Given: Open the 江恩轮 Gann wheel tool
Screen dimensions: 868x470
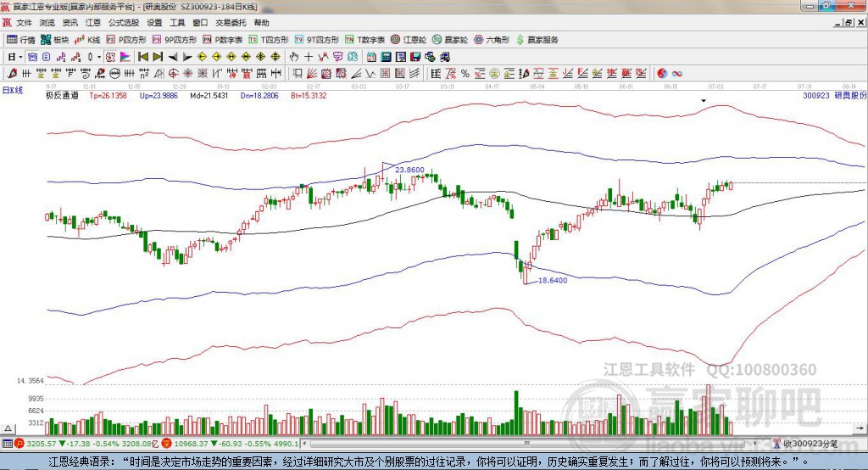Looking at the screenshot, I should coord(409,40).
